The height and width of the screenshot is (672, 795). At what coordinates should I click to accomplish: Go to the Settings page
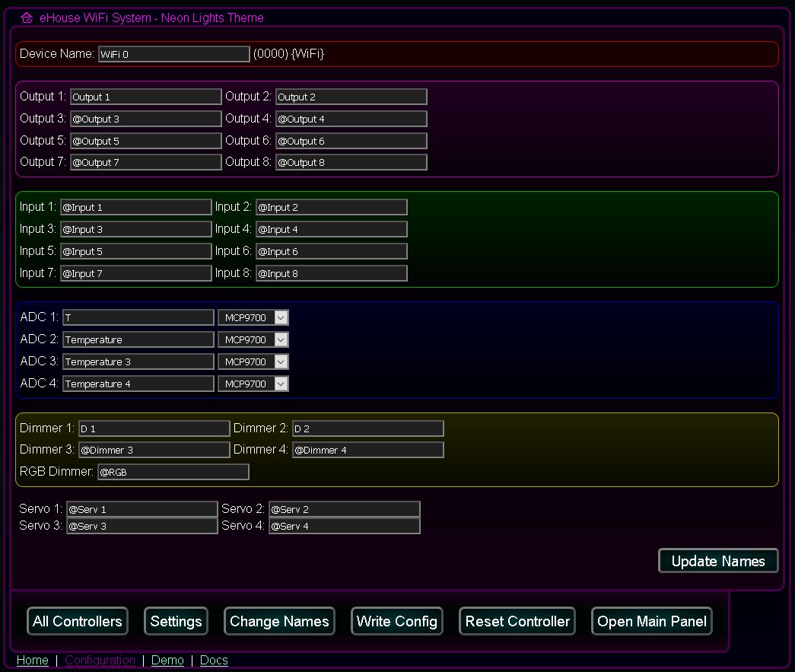pos(176,621)
